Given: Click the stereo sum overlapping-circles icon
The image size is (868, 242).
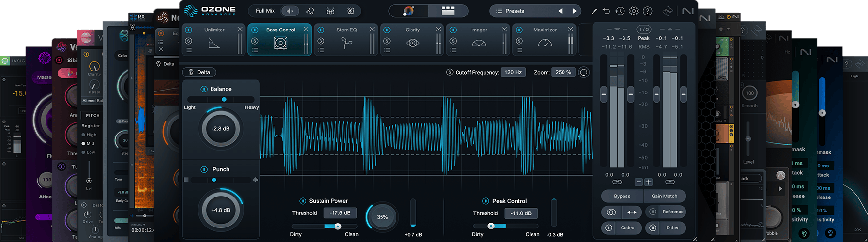Looking at the screenshot, I should (611, 212).
